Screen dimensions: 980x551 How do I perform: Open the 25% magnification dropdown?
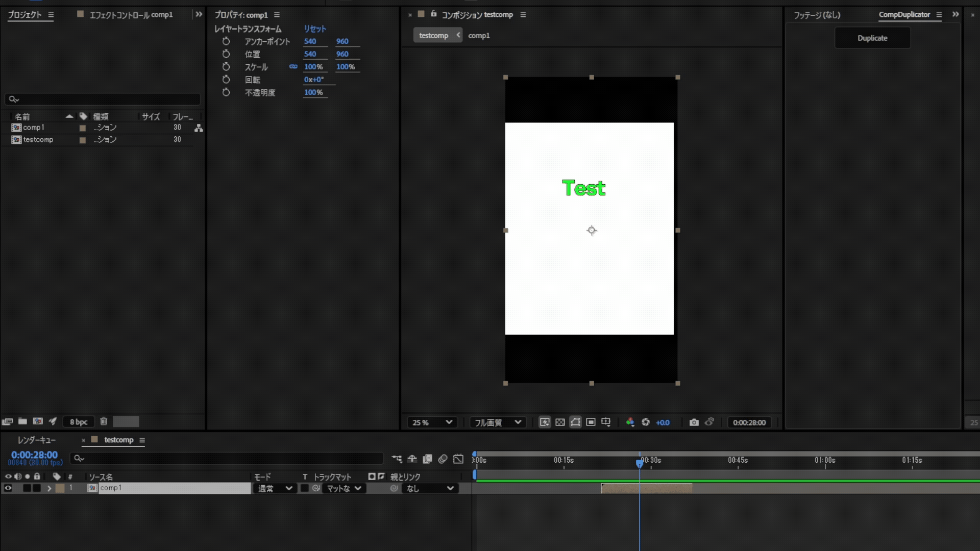(432, 422)
